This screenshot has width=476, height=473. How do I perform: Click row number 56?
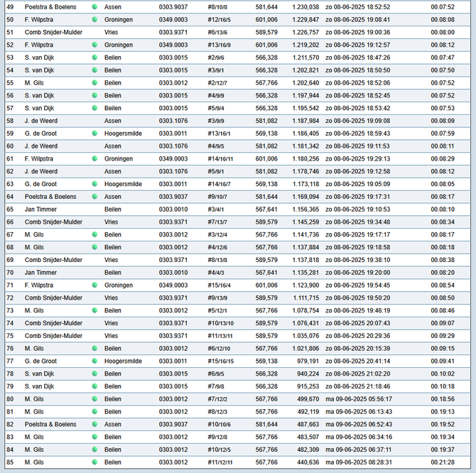click(10, 96)
